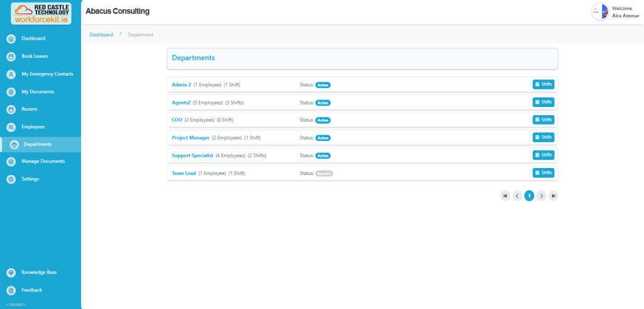The width and height of the screenshot is (644, 309).
Task: Click the My Emergency Contacts person icon
Action: [x=11, y=74]
